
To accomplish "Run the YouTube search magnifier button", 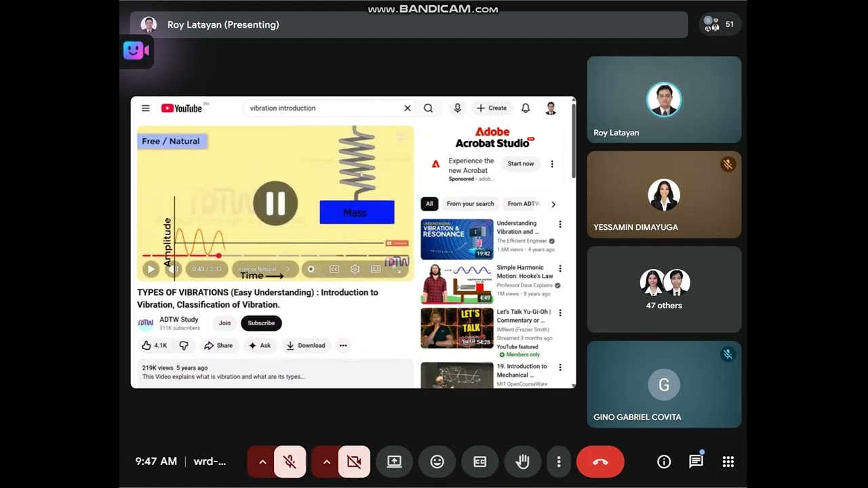I will pos(429,108).
